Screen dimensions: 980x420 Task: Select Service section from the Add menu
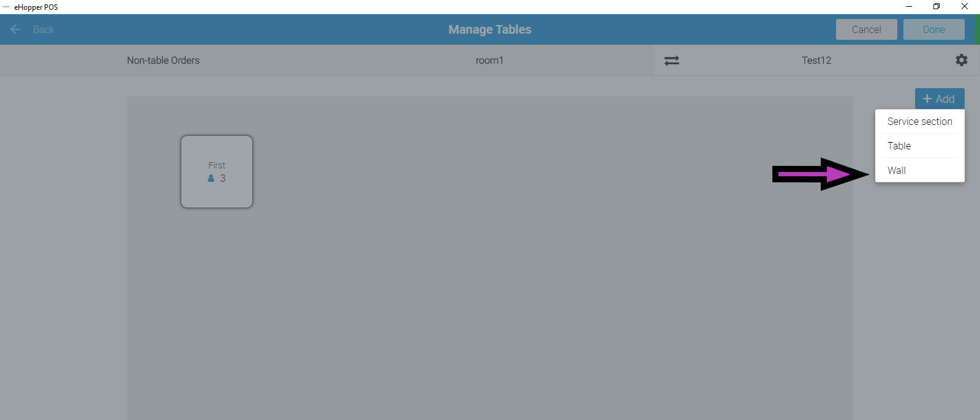(x=919, y=121)
